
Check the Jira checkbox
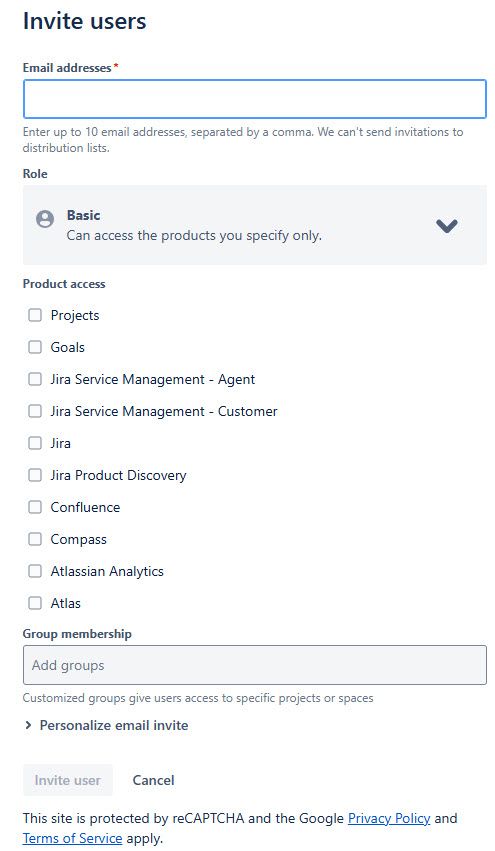pos(35,443)
